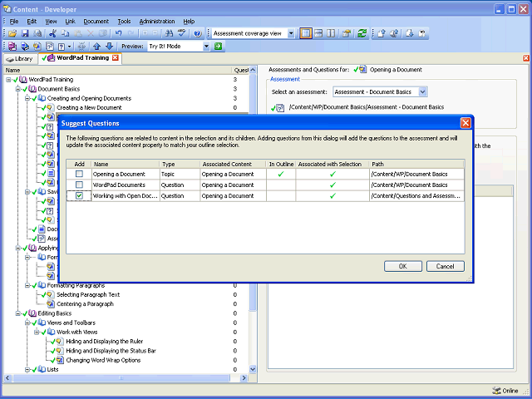The width and height of the screenshot is (532, 399).
Task: Click OK in Suggest Questions dialog
Action: click(402, 266)
